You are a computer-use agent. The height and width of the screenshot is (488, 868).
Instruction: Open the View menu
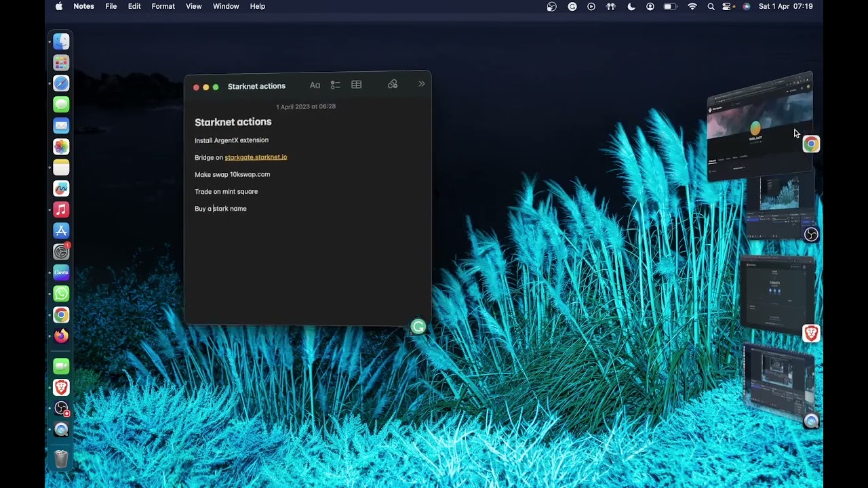(x=194, y=6)
